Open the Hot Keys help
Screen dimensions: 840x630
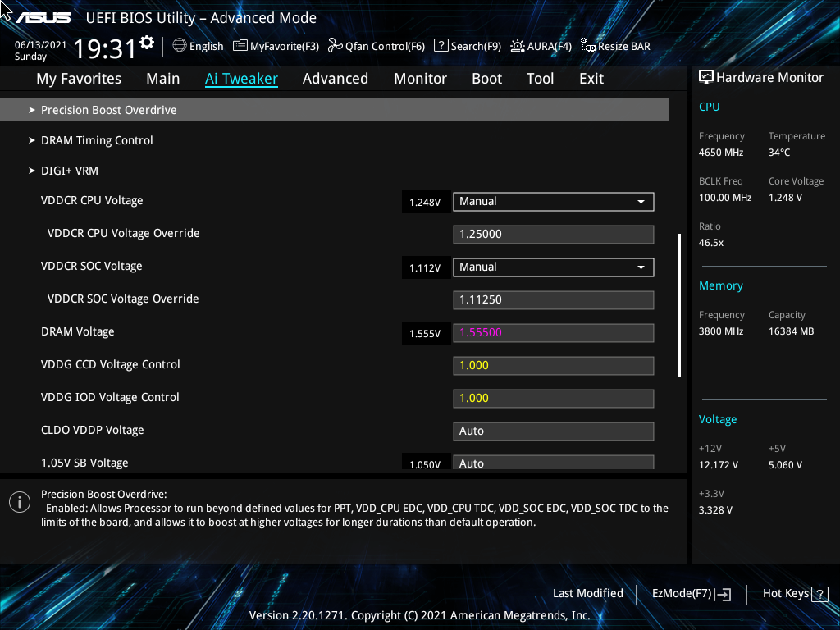click(x=795, y=594)
